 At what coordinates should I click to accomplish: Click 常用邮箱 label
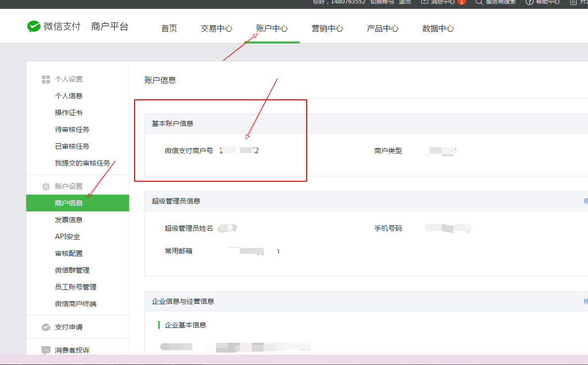tap(179, 251)
